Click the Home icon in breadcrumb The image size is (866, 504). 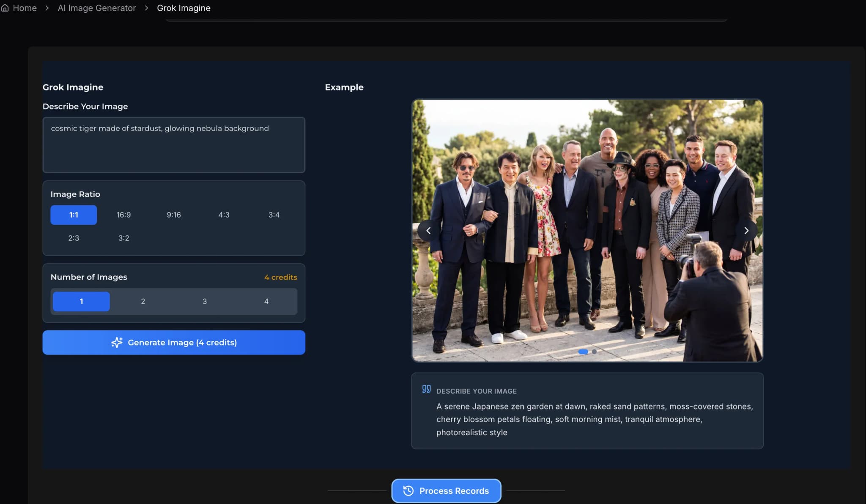pos(5,8)
